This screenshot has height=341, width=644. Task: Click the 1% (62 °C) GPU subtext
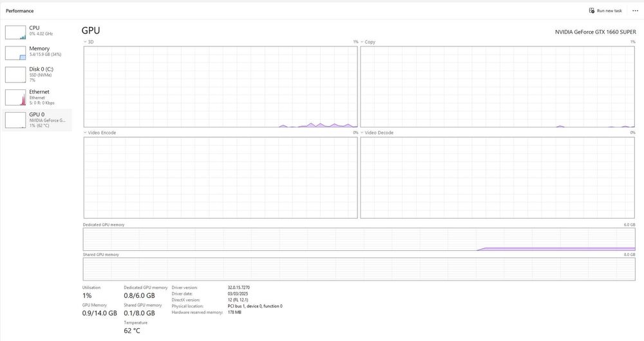pos(39,125)
